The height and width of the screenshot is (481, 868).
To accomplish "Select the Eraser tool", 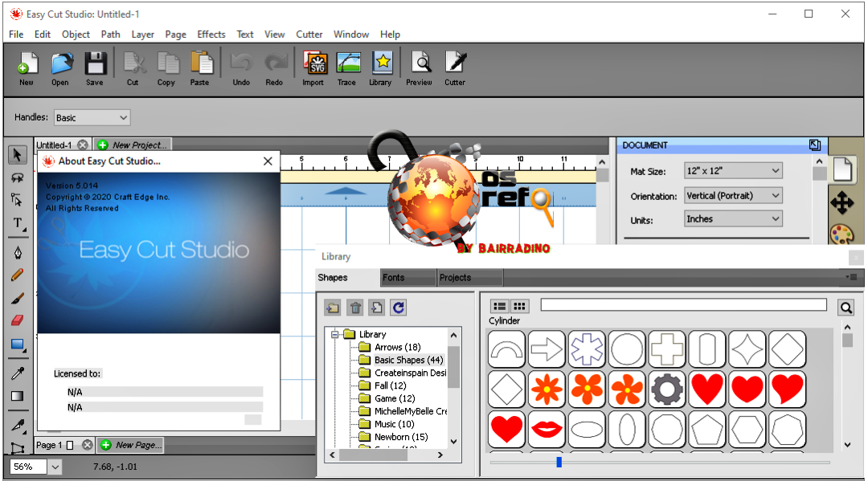I will (18, 320).
